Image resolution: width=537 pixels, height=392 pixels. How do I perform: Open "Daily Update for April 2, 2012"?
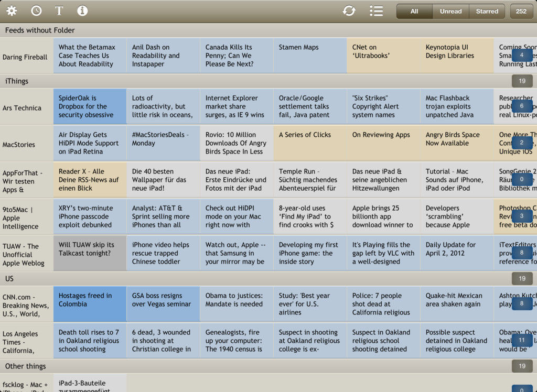pos(457,253)
